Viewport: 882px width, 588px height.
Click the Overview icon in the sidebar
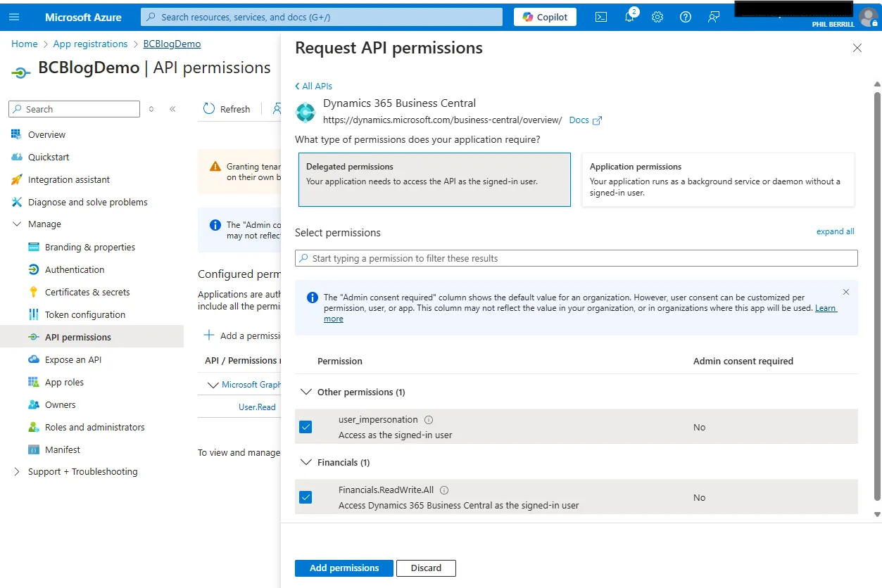(16, 134)
